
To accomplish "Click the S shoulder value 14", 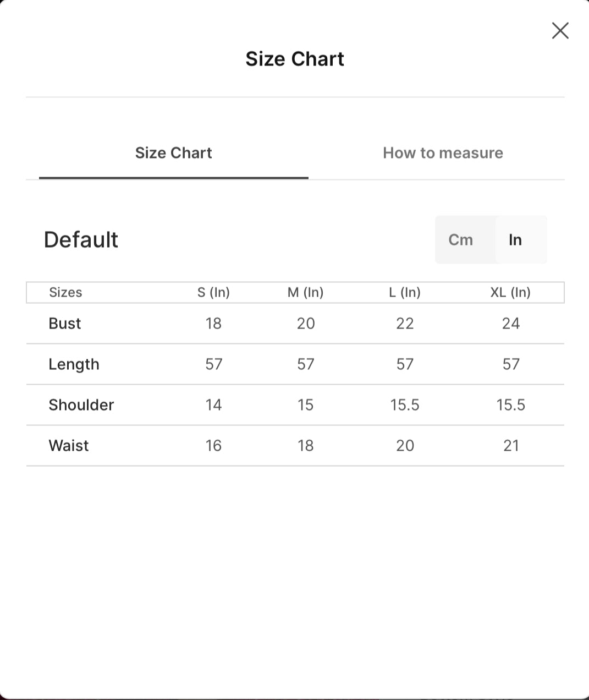I will (x=213, y=405).
